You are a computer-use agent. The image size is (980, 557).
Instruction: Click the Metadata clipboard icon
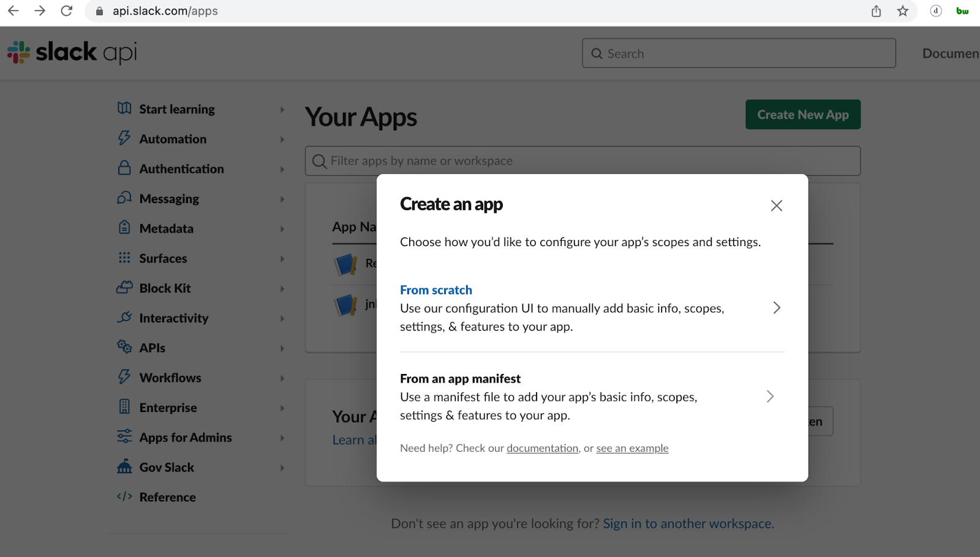click(124, 228)
